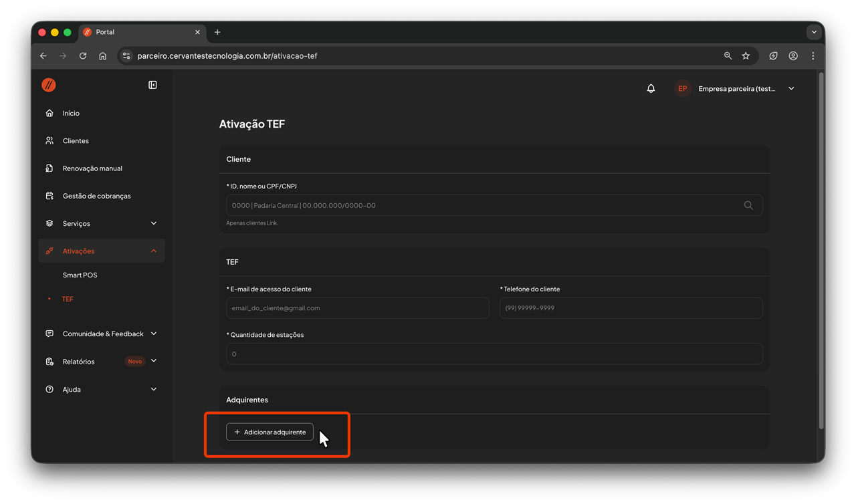
Task: Click the Quantidade de estações field
Action: (494, 354)
